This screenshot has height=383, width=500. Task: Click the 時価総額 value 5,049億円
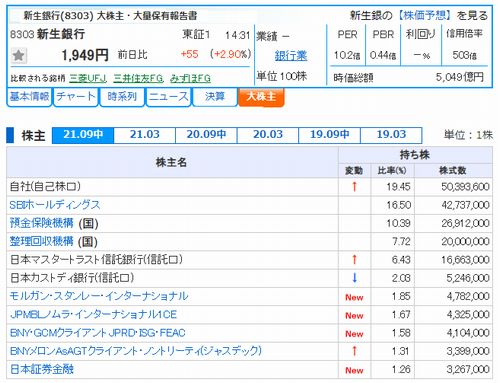click(x=460, y=77)
